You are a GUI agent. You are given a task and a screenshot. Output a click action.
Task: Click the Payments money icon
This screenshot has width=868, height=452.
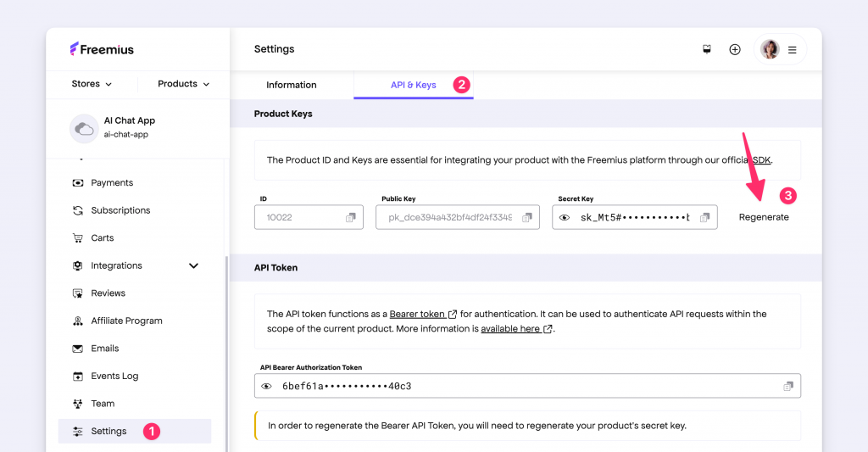(78, 183)
